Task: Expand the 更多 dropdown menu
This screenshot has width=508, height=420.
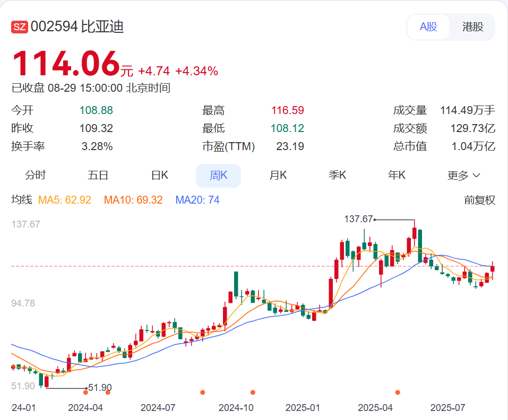Action: coord(463,176)
